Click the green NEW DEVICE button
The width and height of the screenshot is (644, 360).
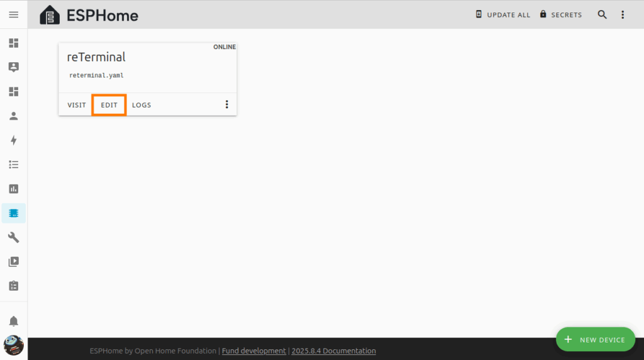(596, 339)
